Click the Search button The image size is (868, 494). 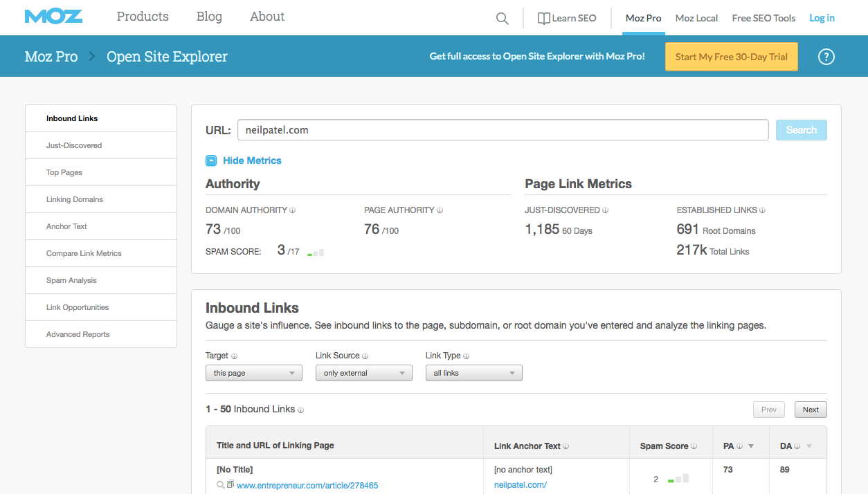801,130
